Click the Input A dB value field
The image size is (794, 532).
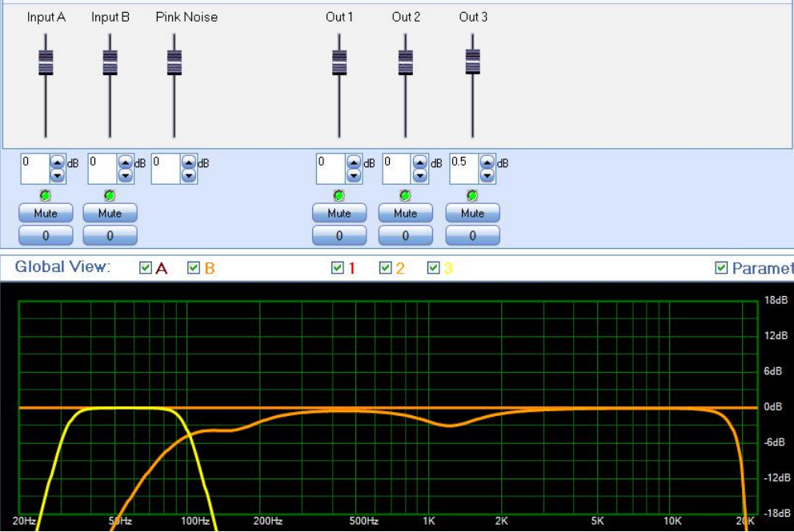coord(35,169)
